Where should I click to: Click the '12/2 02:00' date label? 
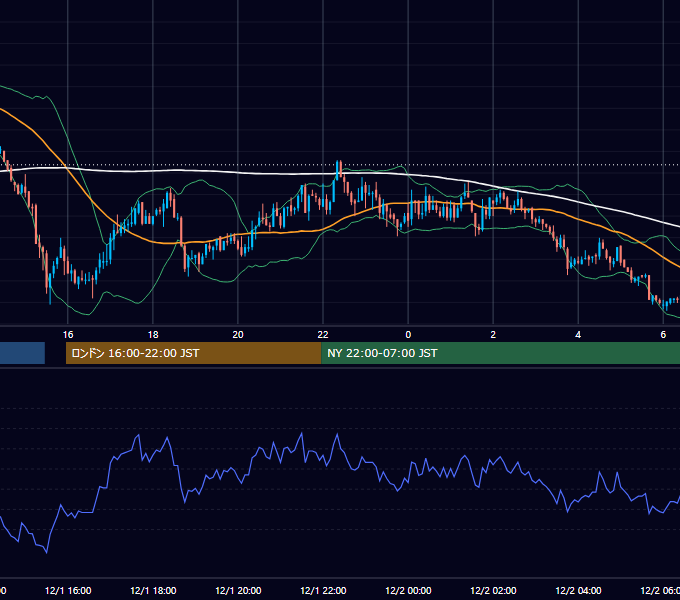pos(493,591)
